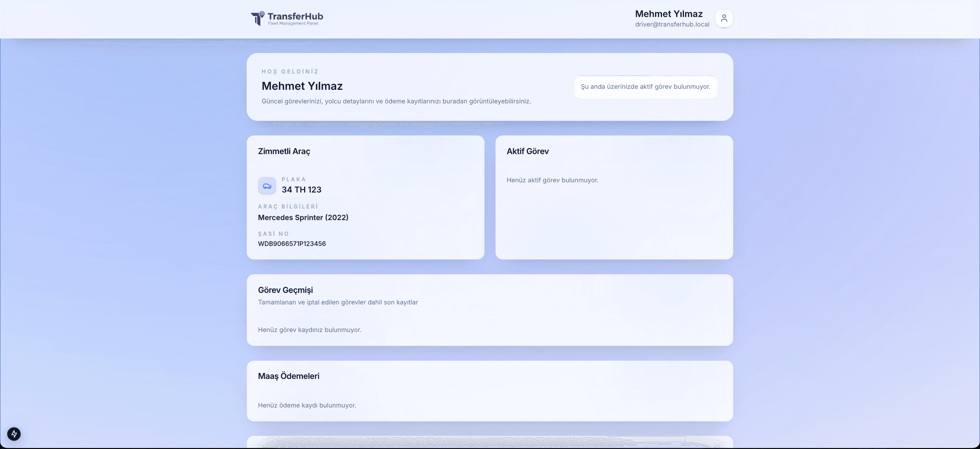Click the TransferHub logo emblem
980x449 pixels.
(x=258, y=18)
